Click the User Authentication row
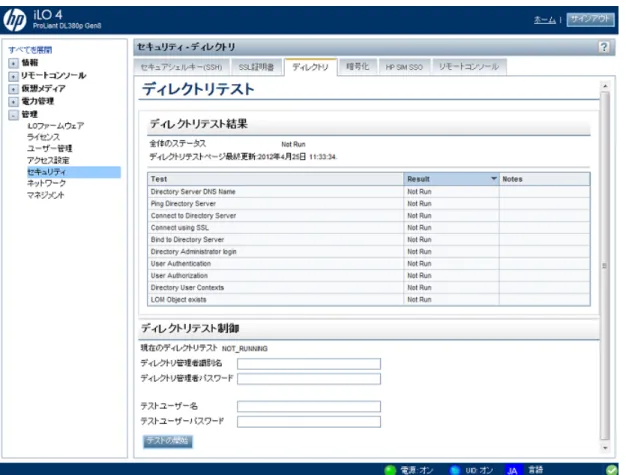This screenshot has height=475, width=626. coord(368,263)
